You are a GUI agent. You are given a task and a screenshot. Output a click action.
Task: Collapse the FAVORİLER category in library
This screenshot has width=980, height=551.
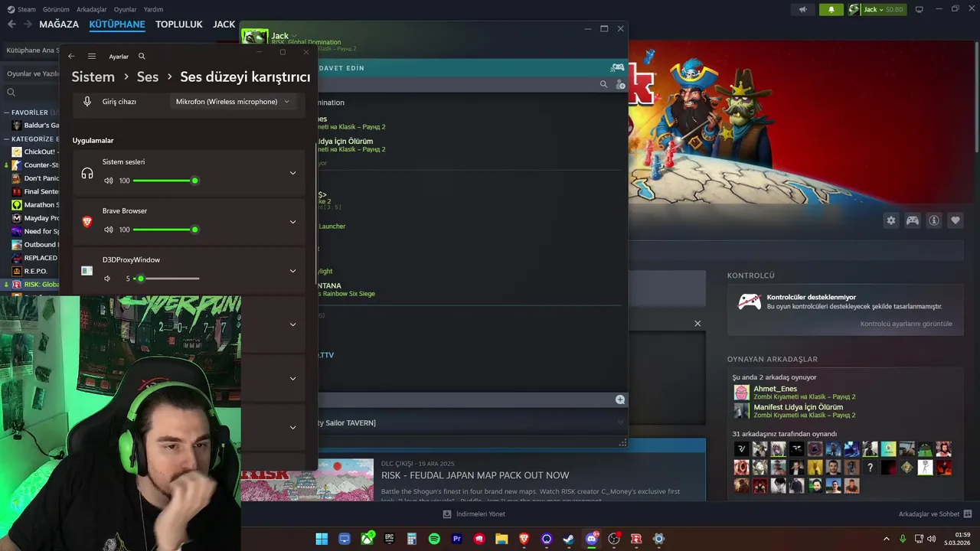click(7, 112)
